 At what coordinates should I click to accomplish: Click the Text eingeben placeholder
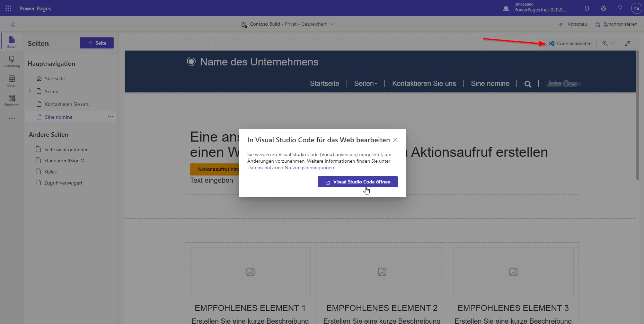tap(211, 180)
